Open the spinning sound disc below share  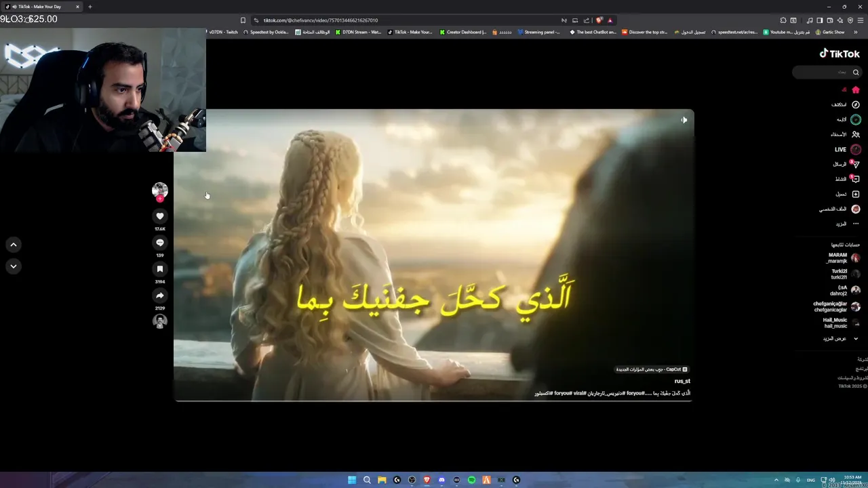pyautogui.click(x=160, y=321)
